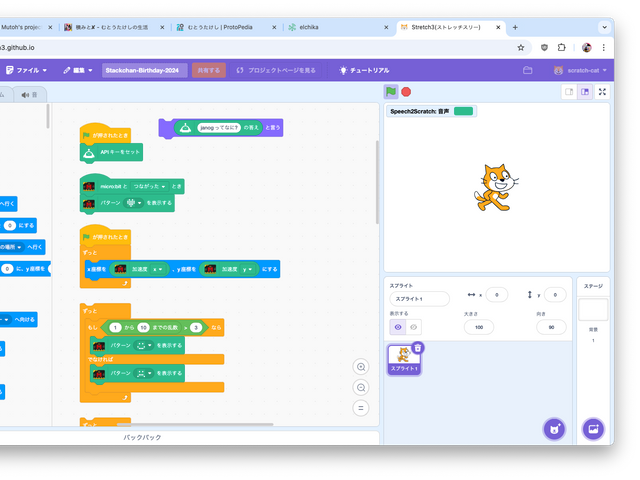Delete sprite using trash icon on thumbnail
The image size is (640, 480).
point(418,347)
